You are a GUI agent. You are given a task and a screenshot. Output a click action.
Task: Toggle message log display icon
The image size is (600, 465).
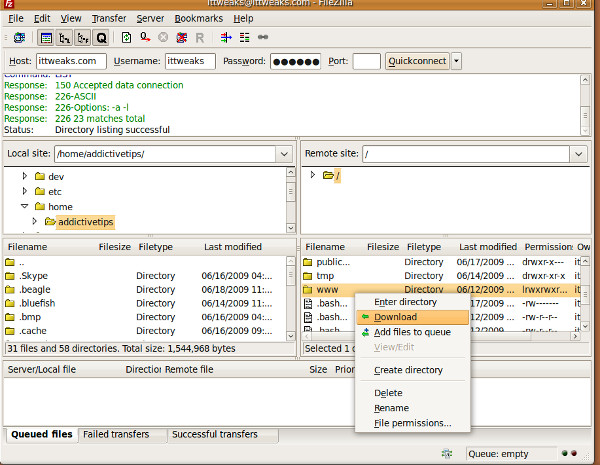click(x=46, y=38)
